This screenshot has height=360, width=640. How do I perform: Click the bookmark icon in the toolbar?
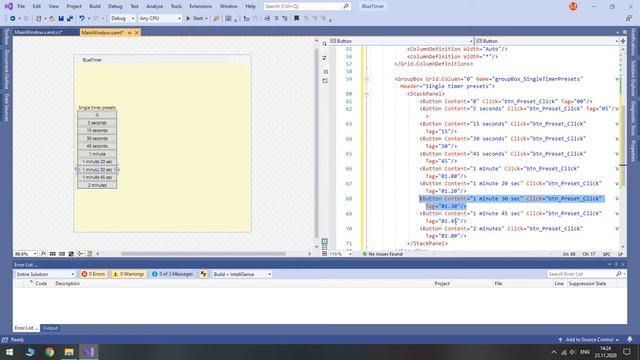[x=296, y=18]
